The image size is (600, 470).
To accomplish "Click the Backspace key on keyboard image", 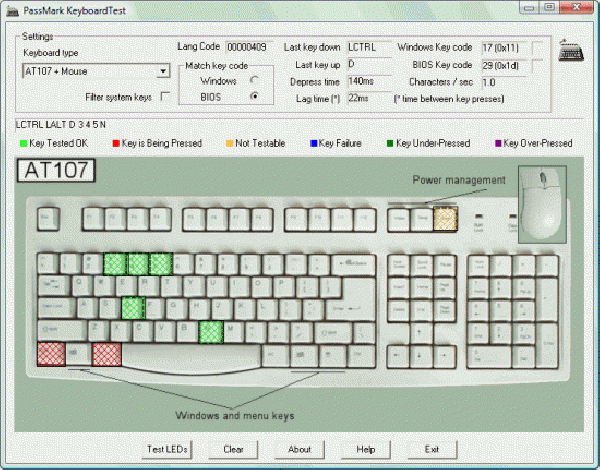I will [x=353, y=264].
